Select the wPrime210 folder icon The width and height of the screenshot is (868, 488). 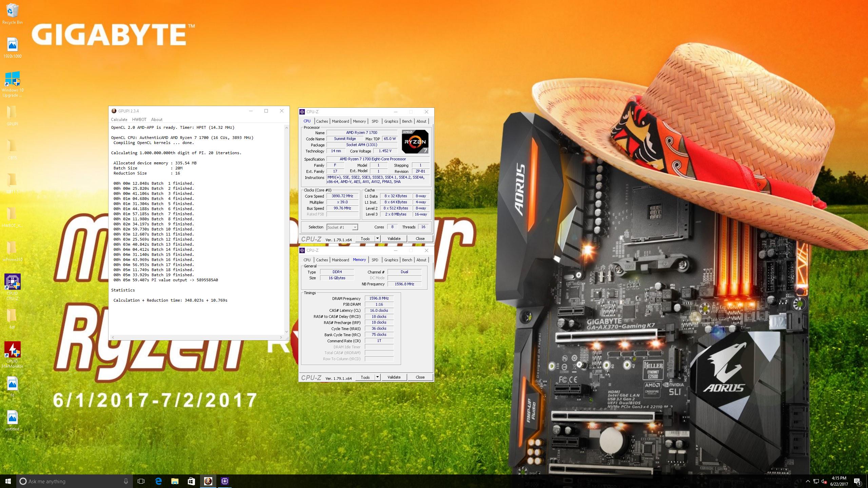(x=12, y=251)
